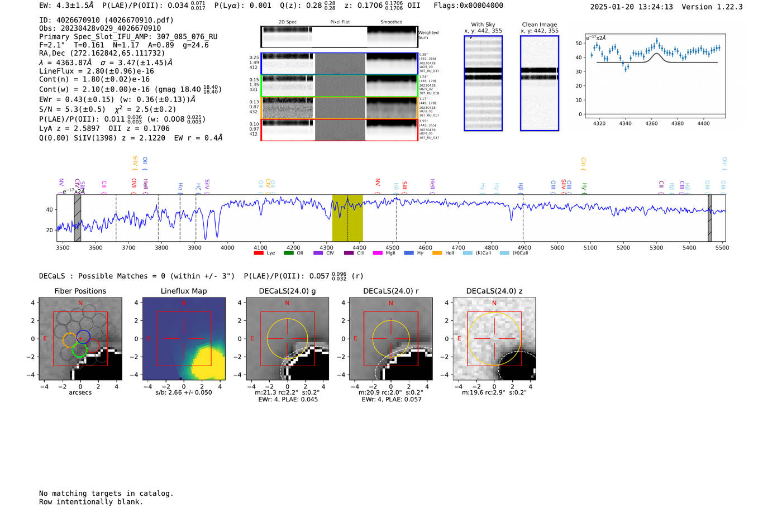Click the orange HeII legend swatch
The height and width of the screenshot is (532, 782).
437,253
